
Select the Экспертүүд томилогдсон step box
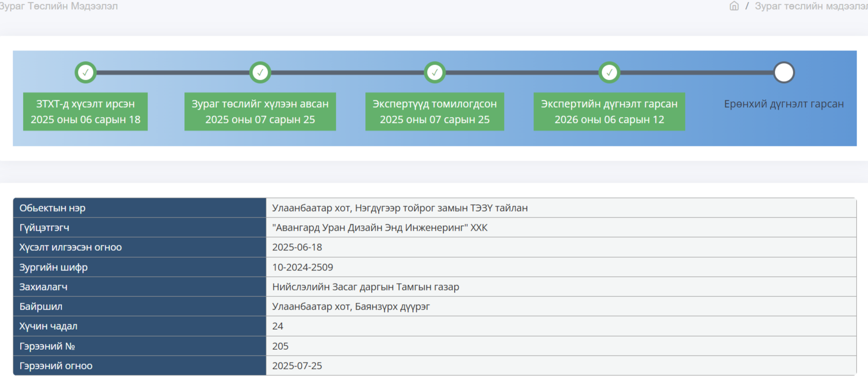click(x=434, y=112)
